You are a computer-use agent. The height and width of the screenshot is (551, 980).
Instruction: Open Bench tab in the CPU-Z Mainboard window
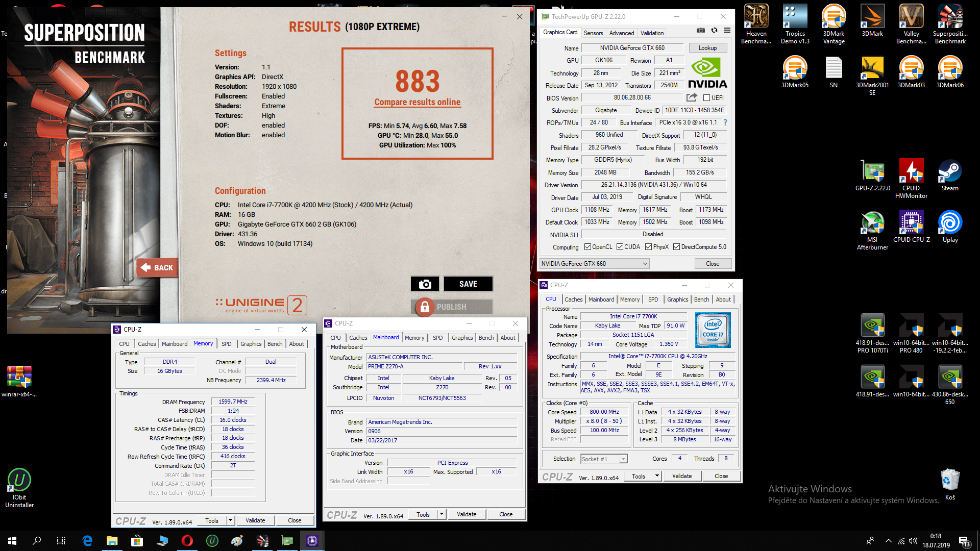click(x=486, y=338)
